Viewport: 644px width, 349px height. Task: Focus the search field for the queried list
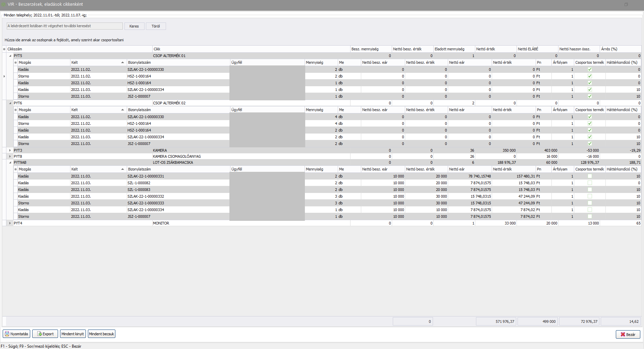tap(64, 26)
